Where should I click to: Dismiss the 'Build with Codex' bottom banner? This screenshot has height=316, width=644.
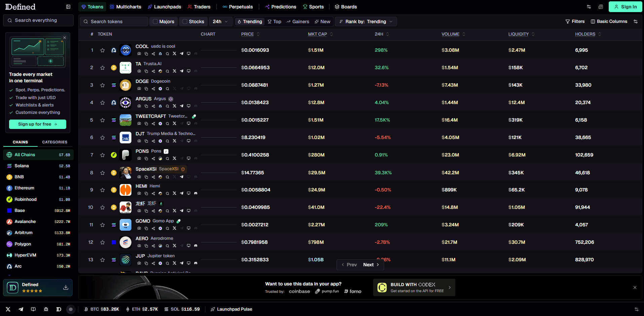pyautogui.click(x=635, y=287)
